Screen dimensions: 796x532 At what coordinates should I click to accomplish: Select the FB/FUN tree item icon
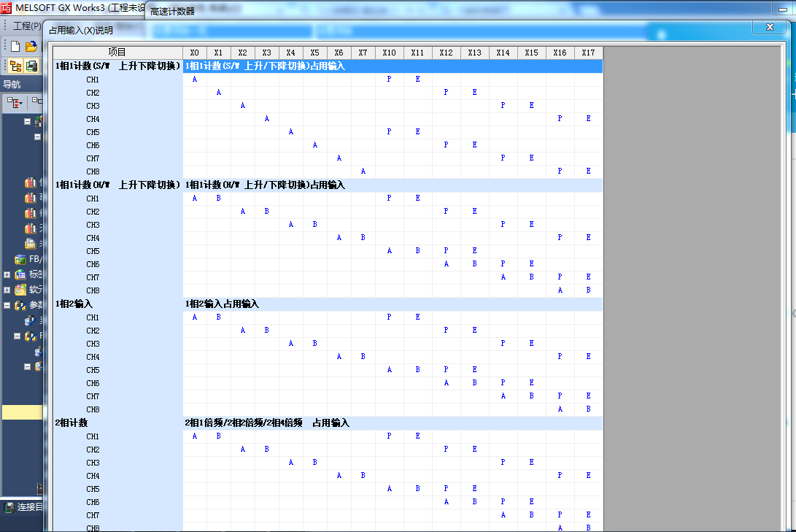pyautogui.click(x=21, y=260)
